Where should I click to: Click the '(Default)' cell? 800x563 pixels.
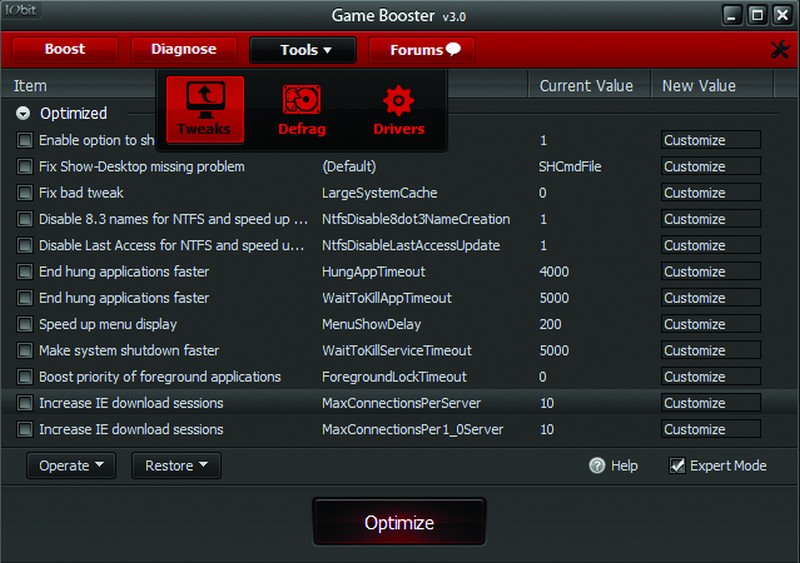point(349,166)
